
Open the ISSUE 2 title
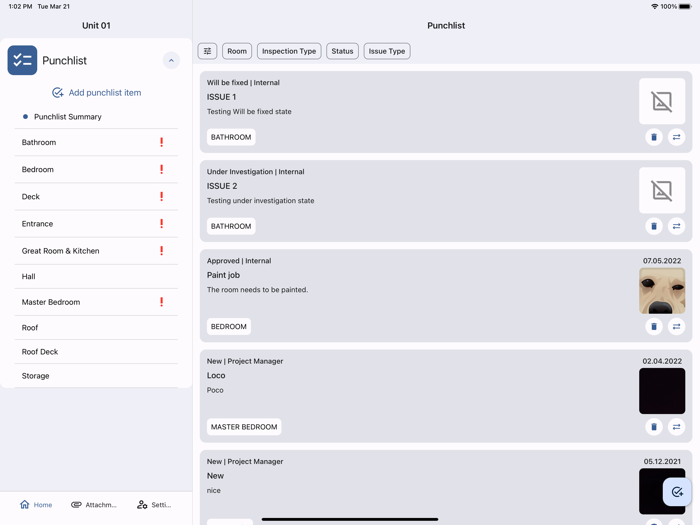click(222, 186)
